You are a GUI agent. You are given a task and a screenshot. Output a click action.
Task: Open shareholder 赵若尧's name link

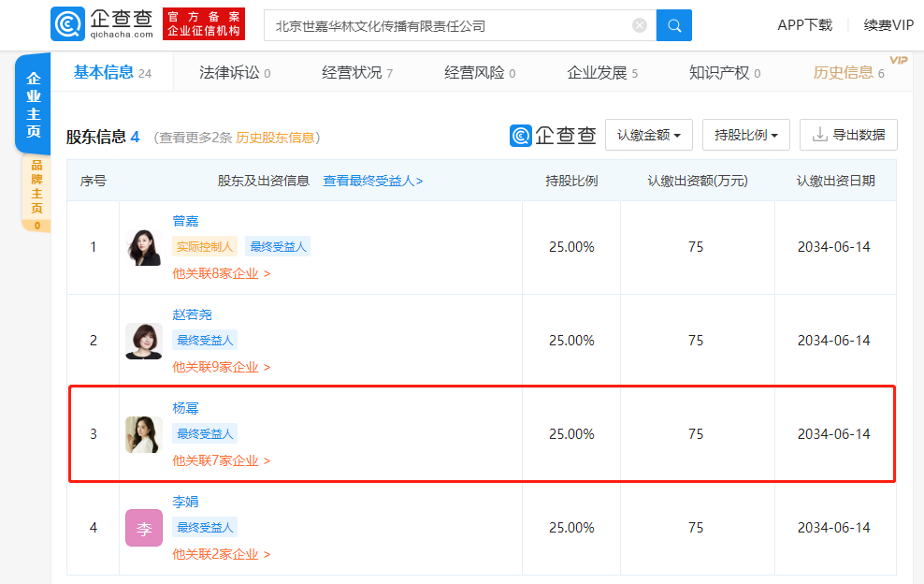pyautogui.click(x=192, y=314)
